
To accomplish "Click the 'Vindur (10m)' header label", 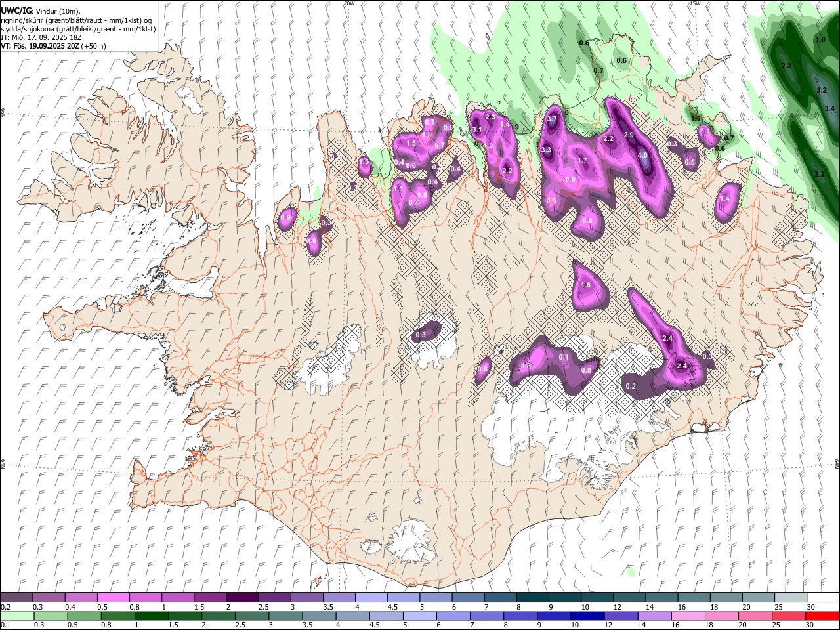I will point(57,11).
